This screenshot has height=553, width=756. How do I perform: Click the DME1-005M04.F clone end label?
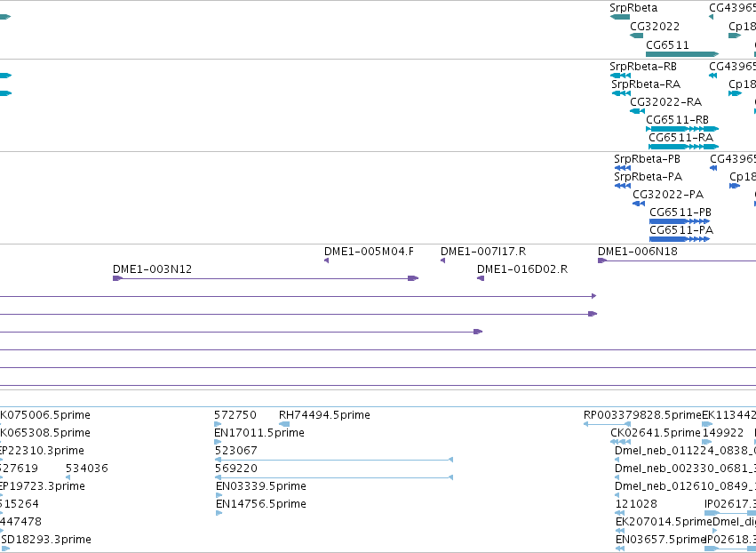[369, 252]
